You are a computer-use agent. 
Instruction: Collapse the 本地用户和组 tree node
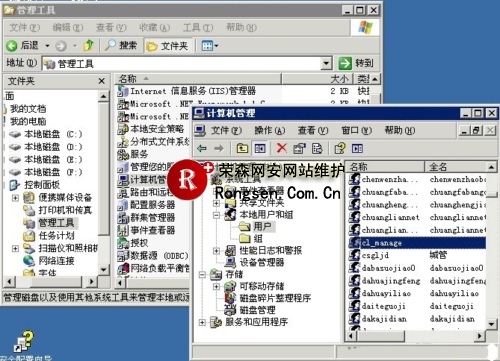pyautogui.click(x=216, y=215)
